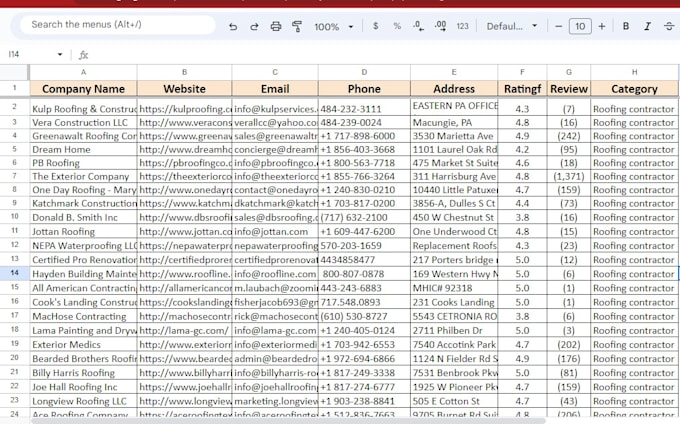
Task: Toggle Italic formatting
Action: click(x=647, y=26)
